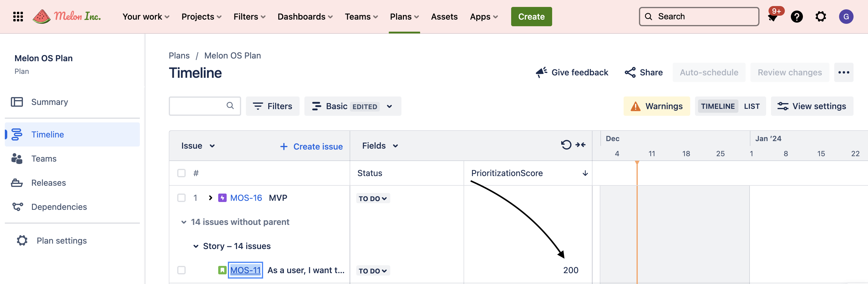Screen dimensions: 868x284
Task: Click the green Create button
Action: click(531, 17)
